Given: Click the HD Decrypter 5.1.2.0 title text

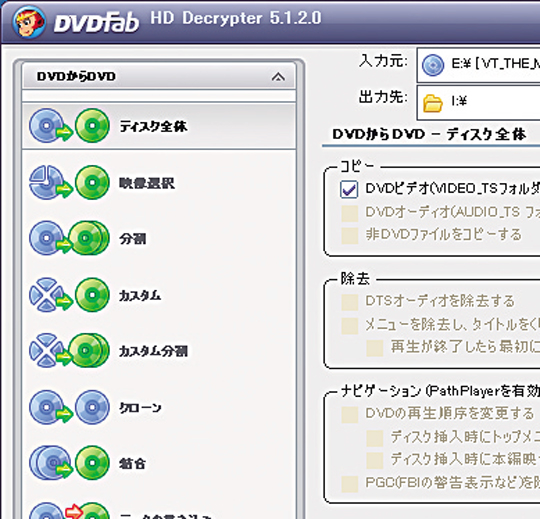Looking at the screenshot, I should pyautogui.click(x=236, y=18).
